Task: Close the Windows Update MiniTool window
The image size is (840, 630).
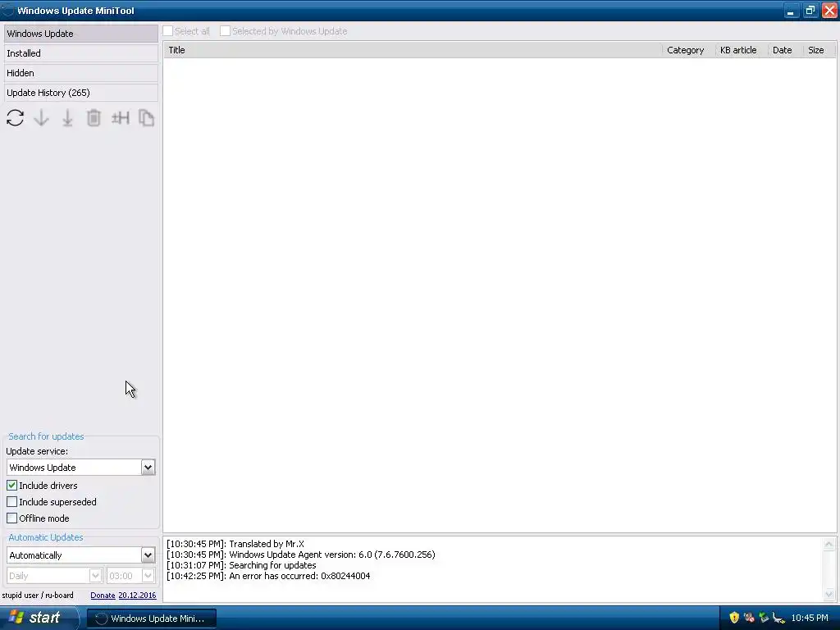Action: [829, 10]
